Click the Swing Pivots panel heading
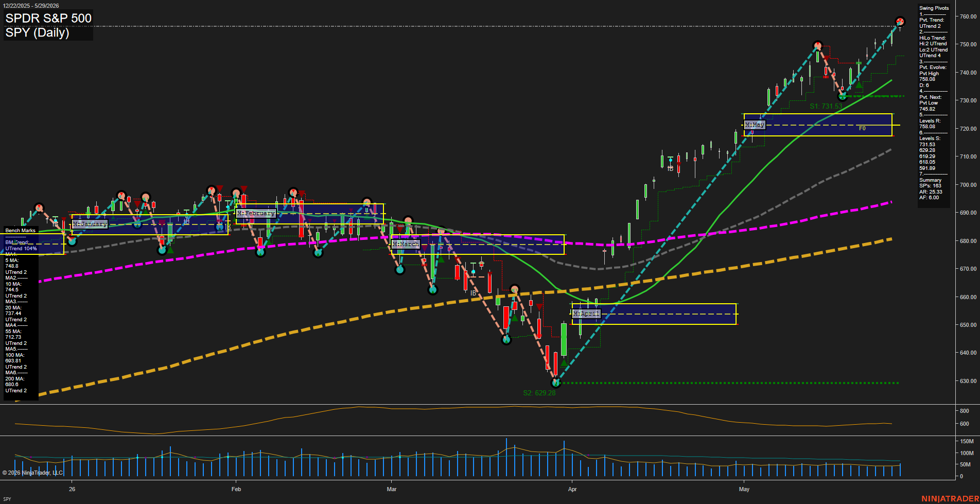The width and height of the screenshot is (980, 504). click(x=934, y=8)
